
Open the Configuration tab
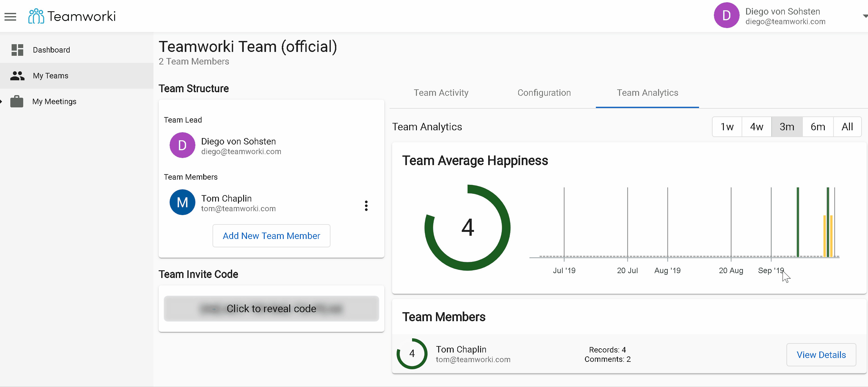tap(544, 93)
